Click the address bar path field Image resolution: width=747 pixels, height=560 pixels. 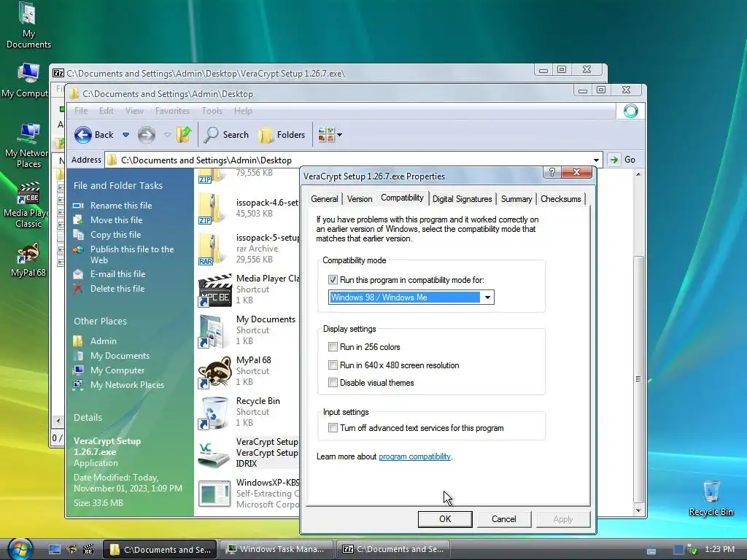[x=354, y=160]
